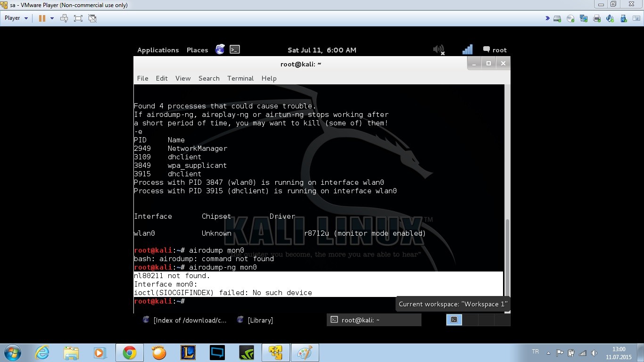The image size is (644, 362).
Task: Click the sound card device icon
Action: coord(610,18)
